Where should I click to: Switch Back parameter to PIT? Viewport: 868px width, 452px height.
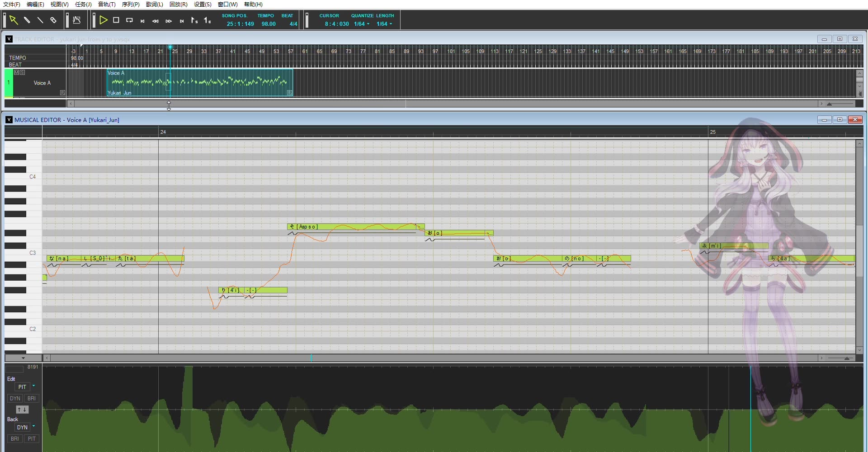[31, 439]
